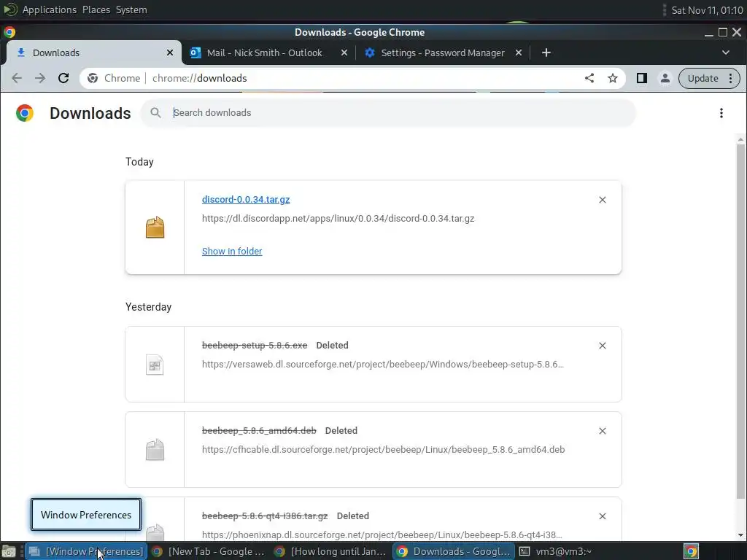Click the cfhcable sourceforge amd64.deb URL
The width and height of the screenshot is (747, 560).
383,449
